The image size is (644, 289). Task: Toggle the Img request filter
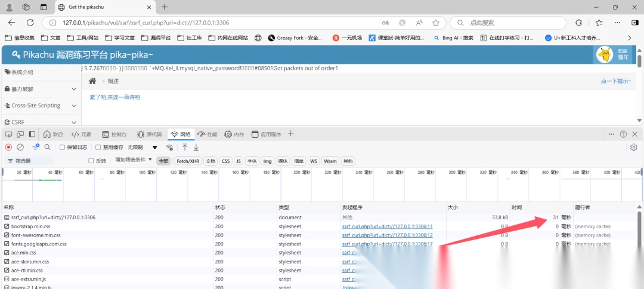coord(267,161)
